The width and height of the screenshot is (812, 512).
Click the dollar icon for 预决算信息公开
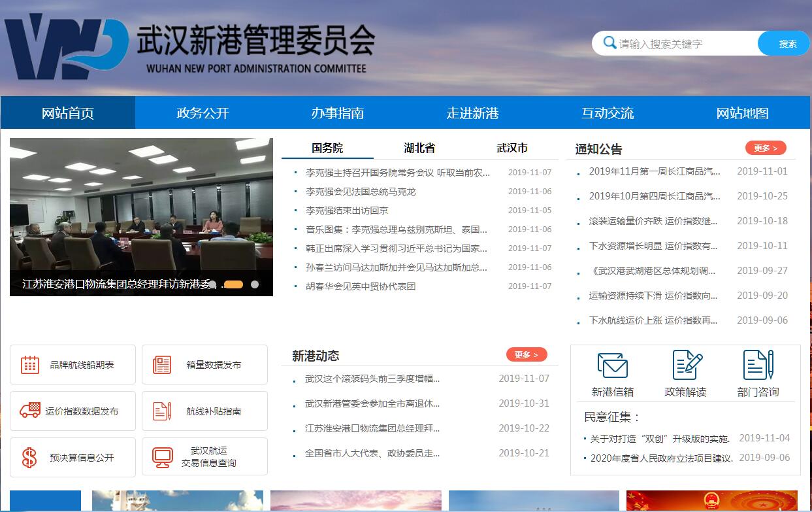coord(29,457)
